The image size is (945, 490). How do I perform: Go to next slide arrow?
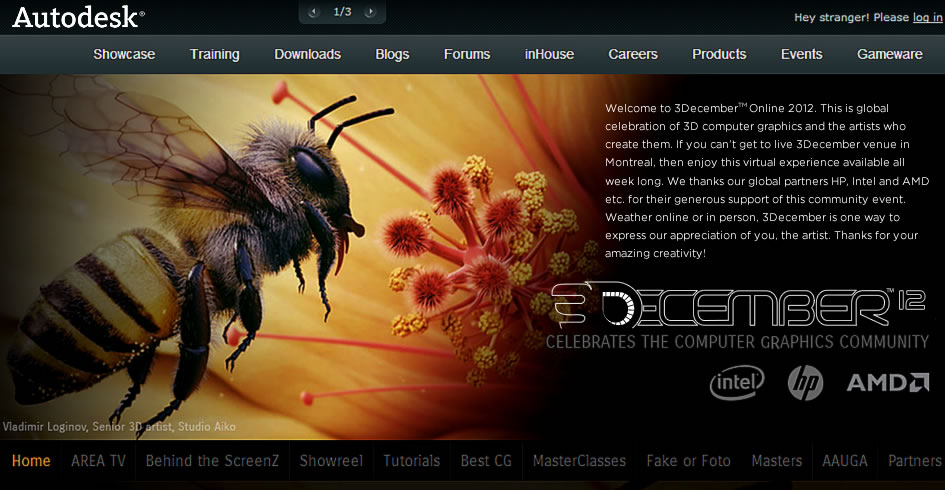(x=370, y=12)
